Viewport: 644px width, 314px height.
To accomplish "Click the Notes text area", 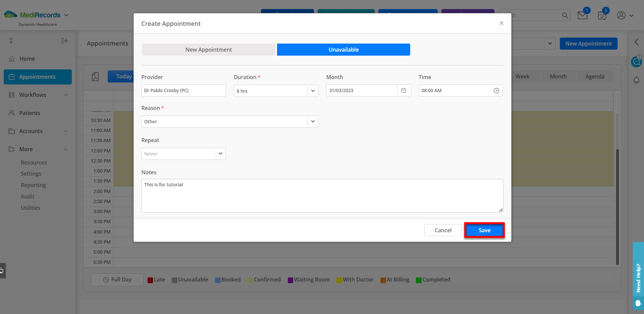I will pos(322,196).
